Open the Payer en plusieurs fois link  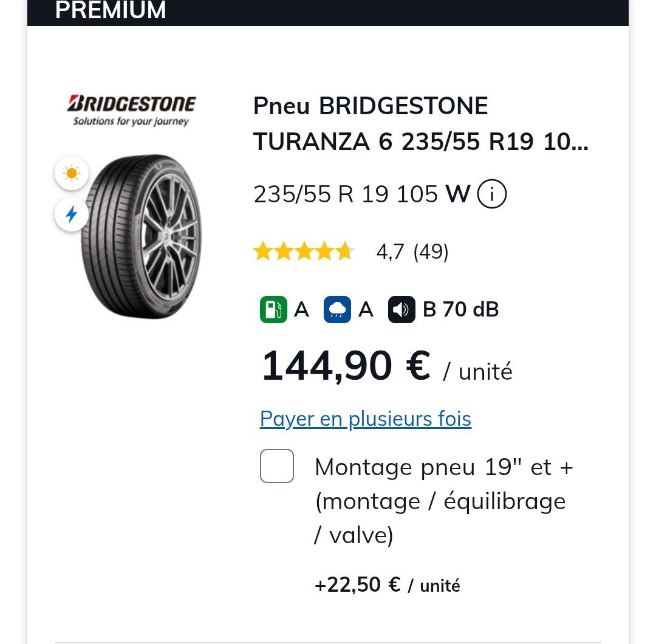pyautogui.click(x=365, y=419)
